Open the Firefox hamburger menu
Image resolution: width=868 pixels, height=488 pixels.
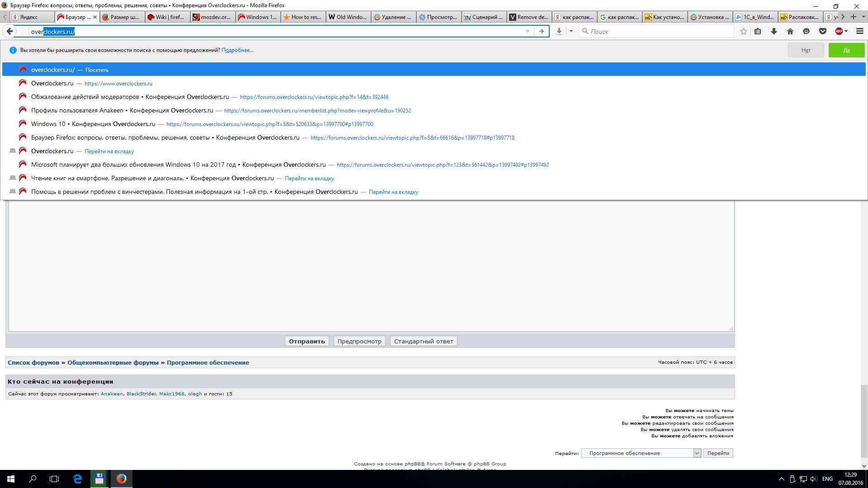click(859, 31)
